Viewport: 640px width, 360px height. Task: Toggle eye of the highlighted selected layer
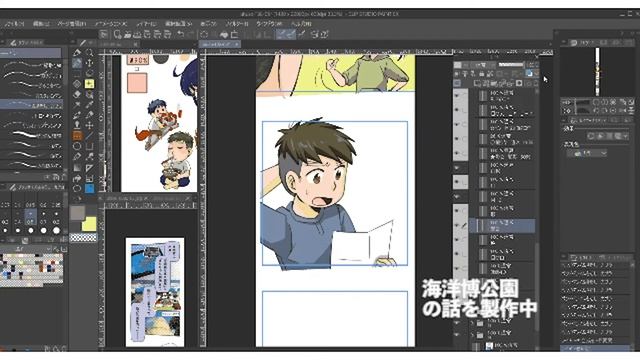[x=457, y=226]
